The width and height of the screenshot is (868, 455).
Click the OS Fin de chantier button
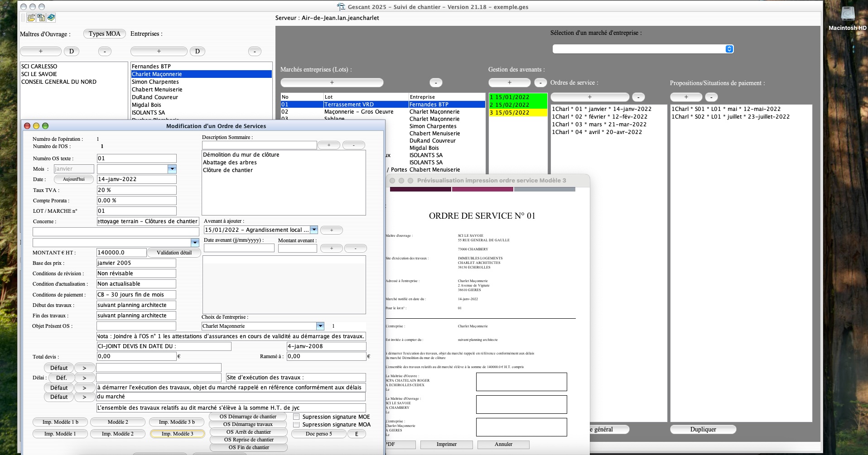(x=248, y=447)
